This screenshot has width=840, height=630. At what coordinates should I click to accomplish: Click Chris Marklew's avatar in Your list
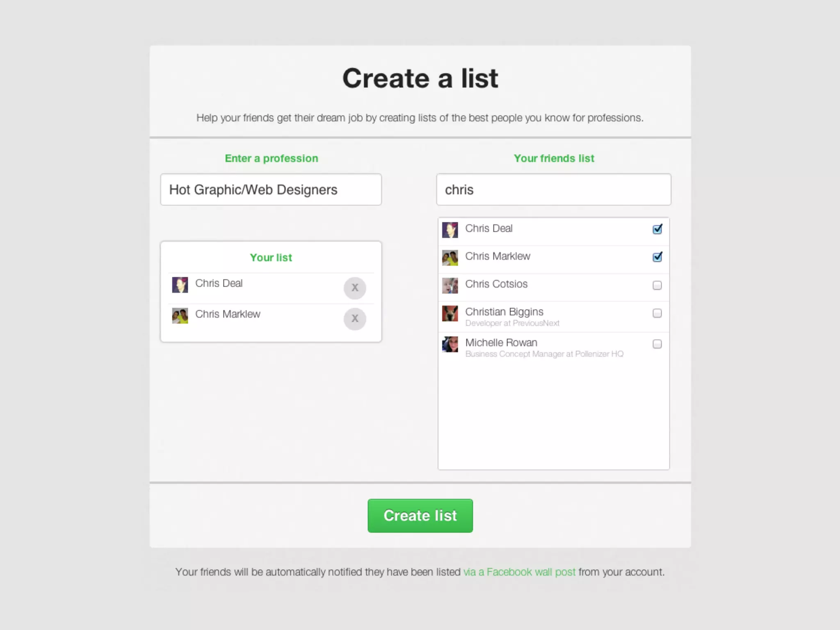(x=180, y=315)
